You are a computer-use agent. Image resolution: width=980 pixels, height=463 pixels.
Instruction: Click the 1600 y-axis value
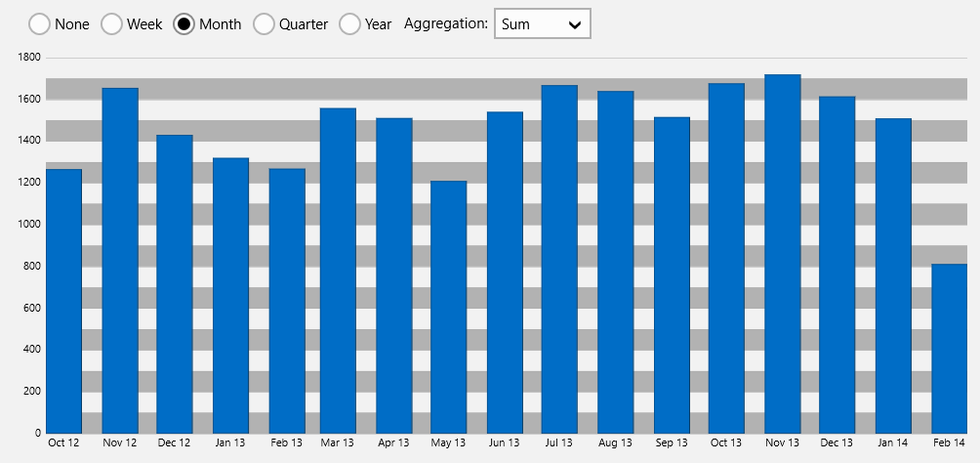[x=29, y=100]
